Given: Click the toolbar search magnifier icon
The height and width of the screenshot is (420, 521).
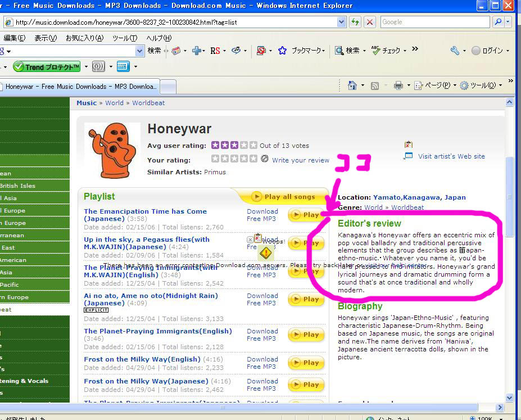Looking at the screenshot, I should [339, 51].
